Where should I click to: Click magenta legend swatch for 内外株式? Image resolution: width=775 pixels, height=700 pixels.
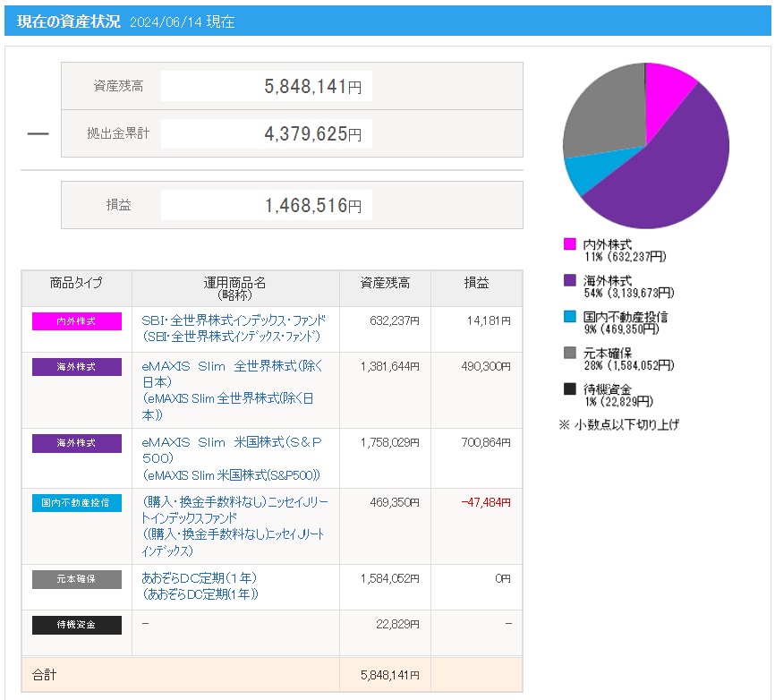[x=569, y=244]
